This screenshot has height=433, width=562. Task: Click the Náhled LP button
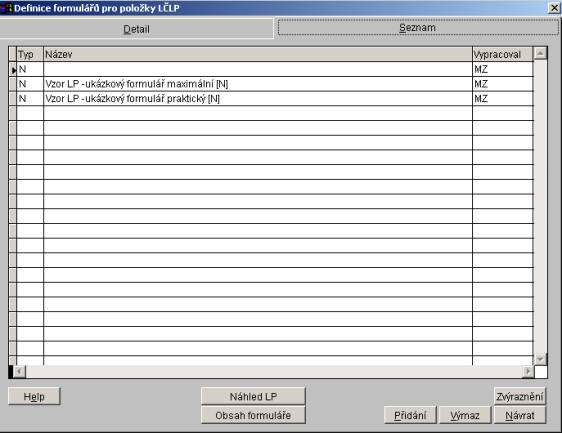[x=253, y=396]
